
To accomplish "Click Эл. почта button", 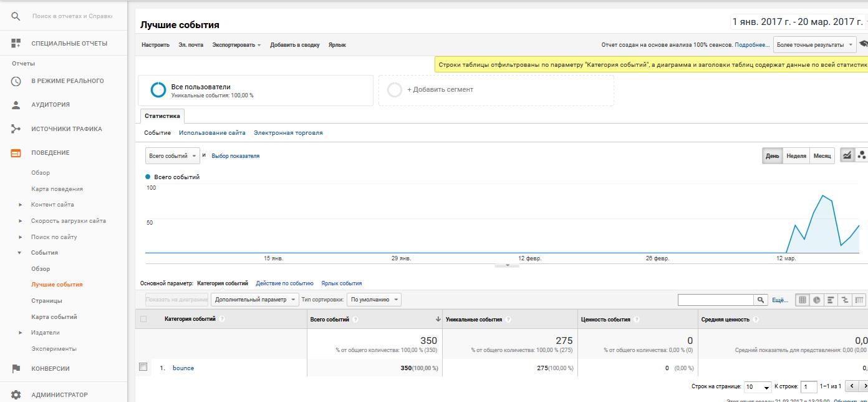I will [x=191, y=45].
